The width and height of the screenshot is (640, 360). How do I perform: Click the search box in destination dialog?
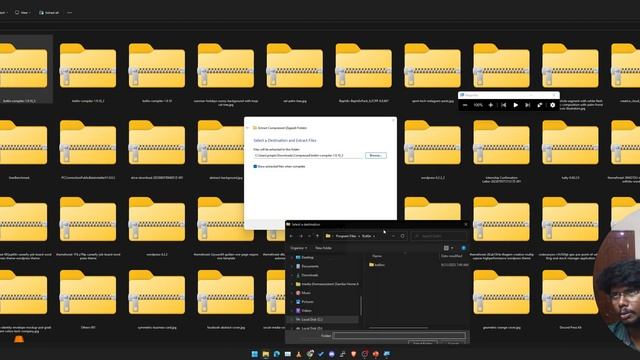pyautogui.click(x=439, y=236)
